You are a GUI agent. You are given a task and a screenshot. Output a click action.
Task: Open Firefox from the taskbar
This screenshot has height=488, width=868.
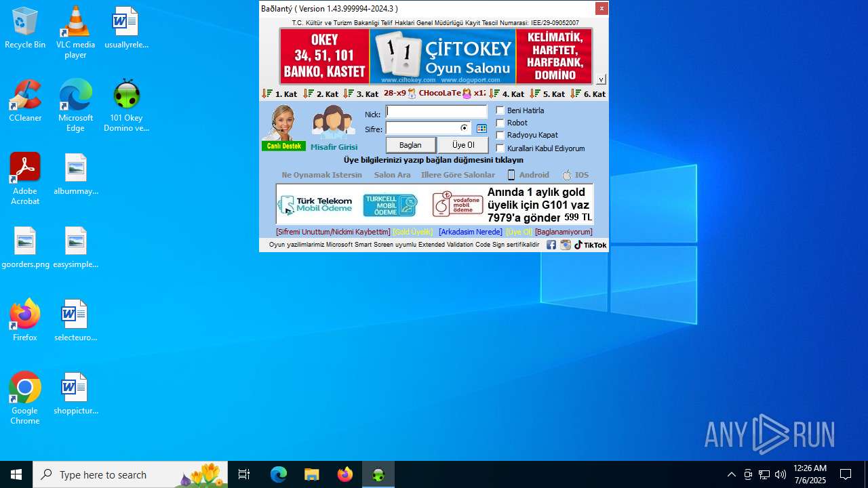(x=345, y=474)
